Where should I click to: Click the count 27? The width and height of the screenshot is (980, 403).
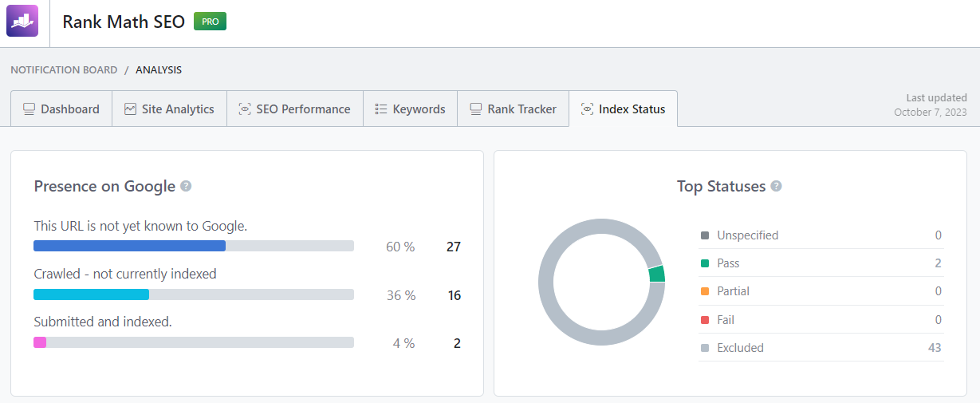454,247
